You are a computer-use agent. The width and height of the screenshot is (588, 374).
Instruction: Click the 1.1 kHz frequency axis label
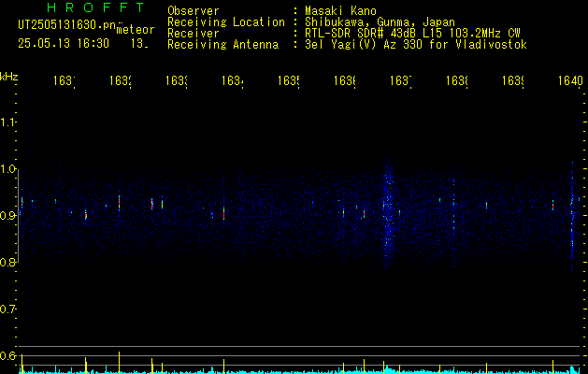(x=8, y=122)
